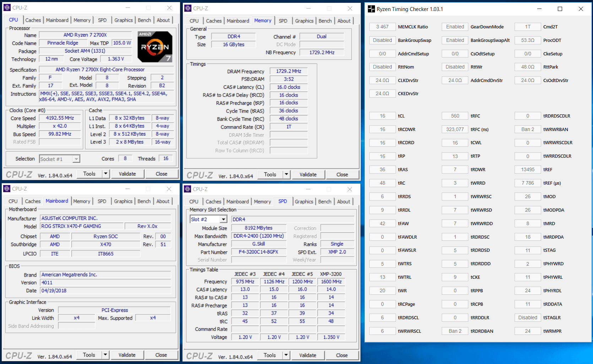Click the BIOS version field 4011

coord(105,283)
